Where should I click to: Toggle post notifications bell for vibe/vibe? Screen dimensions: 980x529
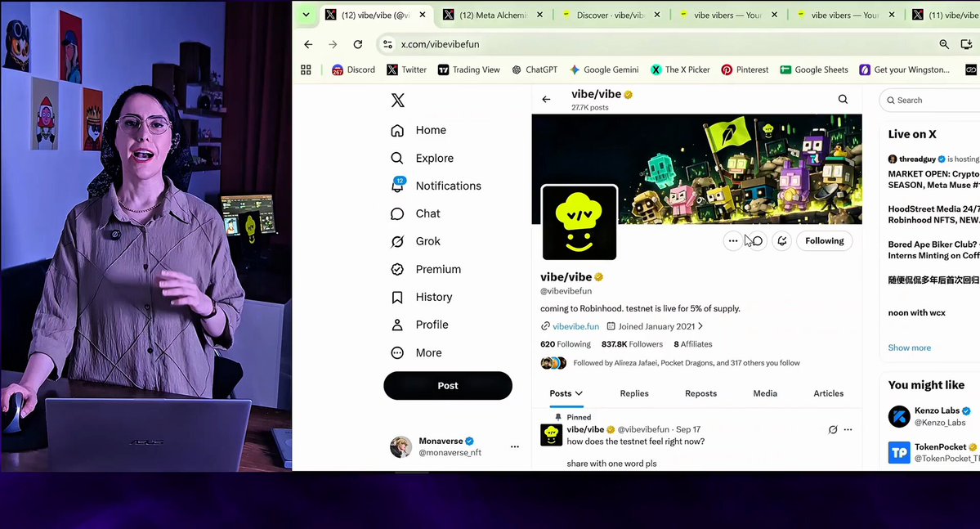(782, 240)
